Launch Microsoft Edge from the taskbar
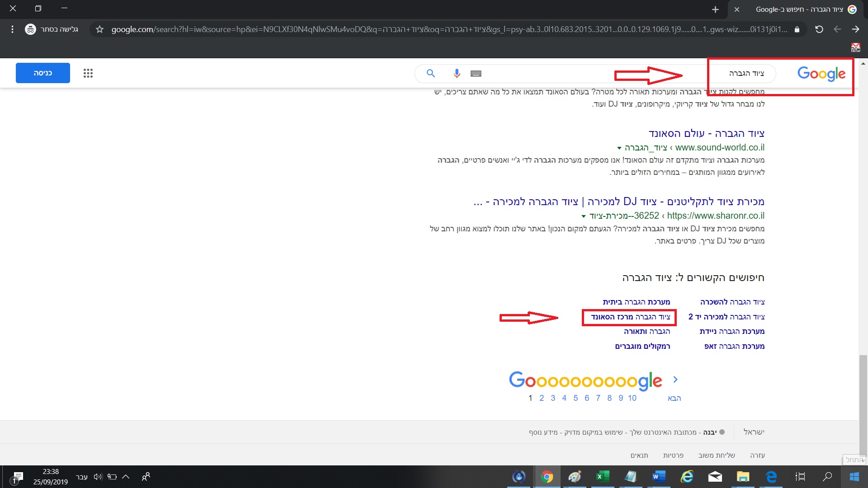The image size is (868, 488). point(771,477)
